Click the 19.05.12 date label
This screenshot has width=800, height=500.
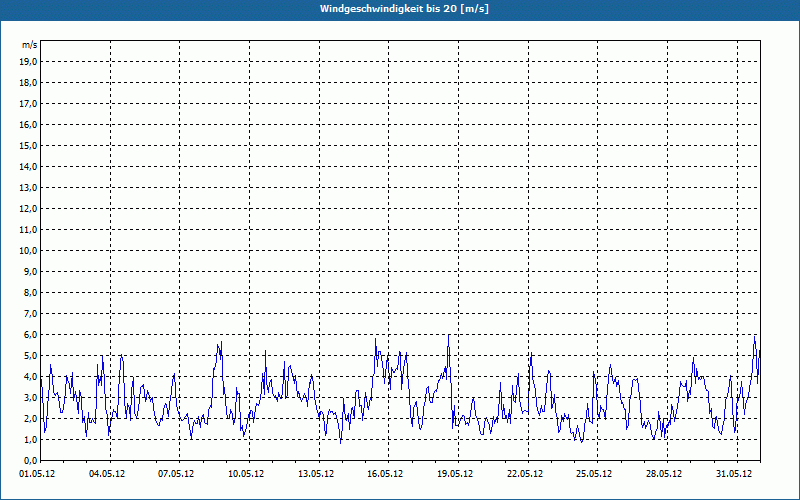pyautogui.click(x=455, y=473)
